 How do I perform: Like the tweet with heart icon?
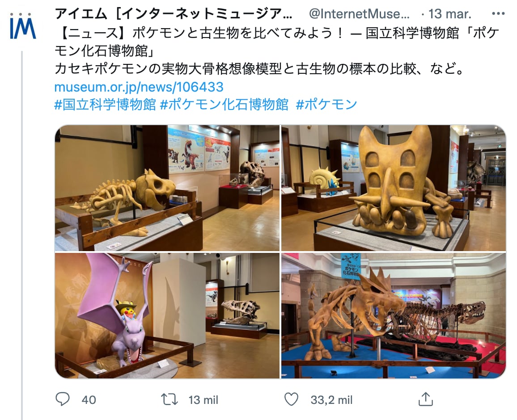[291, 399]
